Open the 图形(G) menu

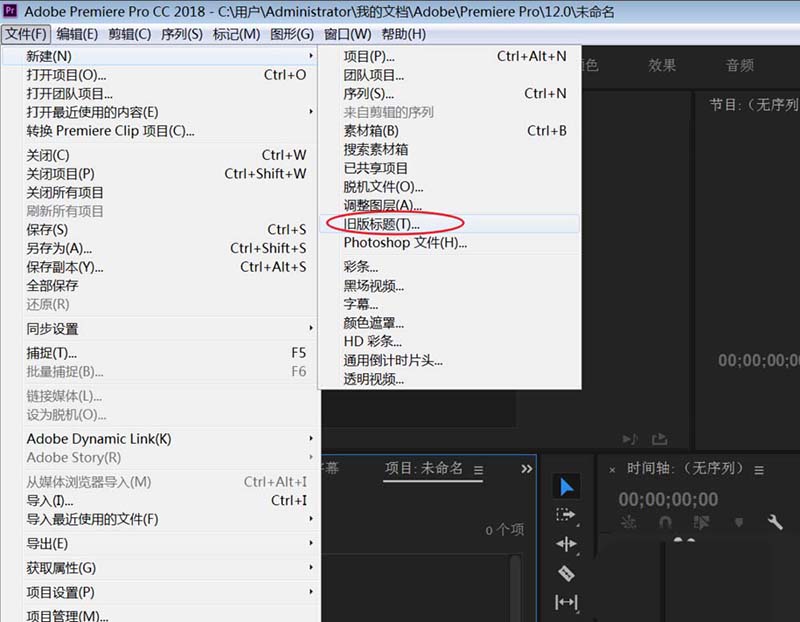[292, 34]
